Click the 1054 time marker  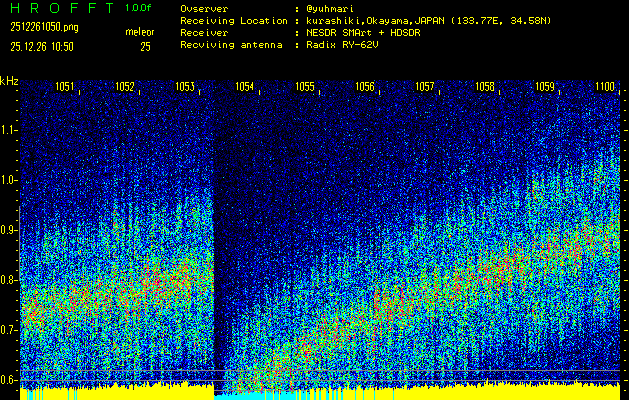click(245, 87)
